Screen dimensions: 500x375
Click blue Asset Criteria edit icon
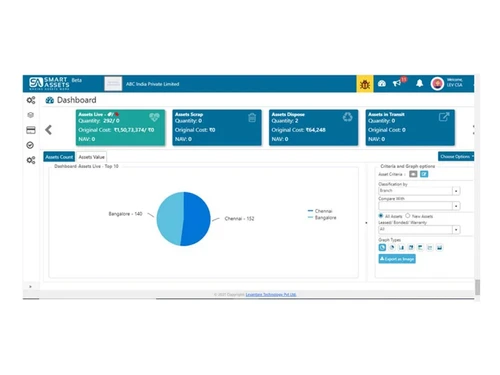[x=424, y=174]
